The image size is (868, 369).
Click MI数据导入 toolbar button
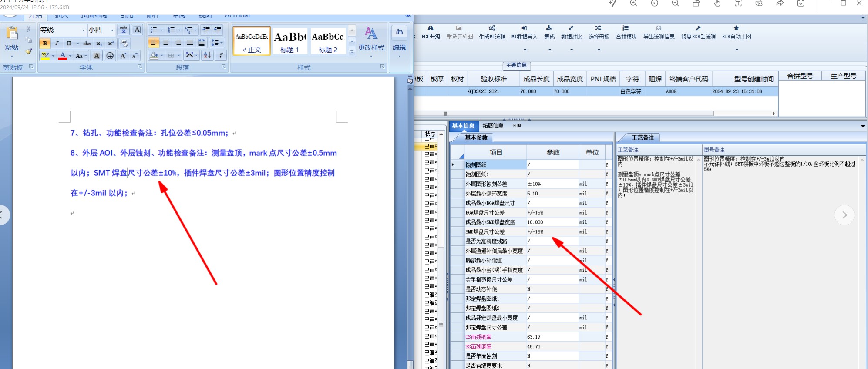[524, 33]
